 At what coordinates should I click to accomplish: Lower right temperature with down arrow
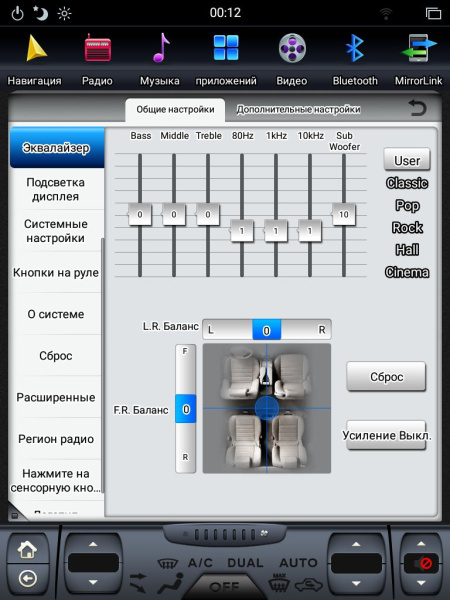click(356, 583)
